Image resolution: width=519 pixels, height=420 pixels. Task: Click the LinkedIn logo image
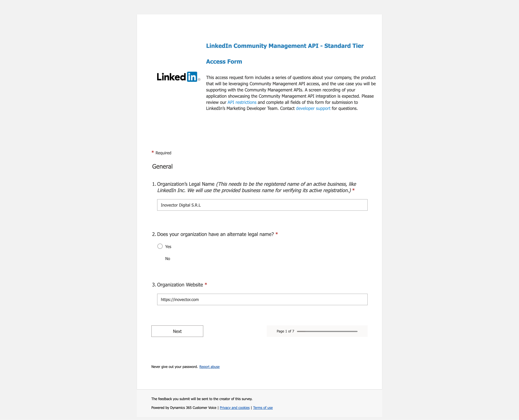[x=178, y=77]
